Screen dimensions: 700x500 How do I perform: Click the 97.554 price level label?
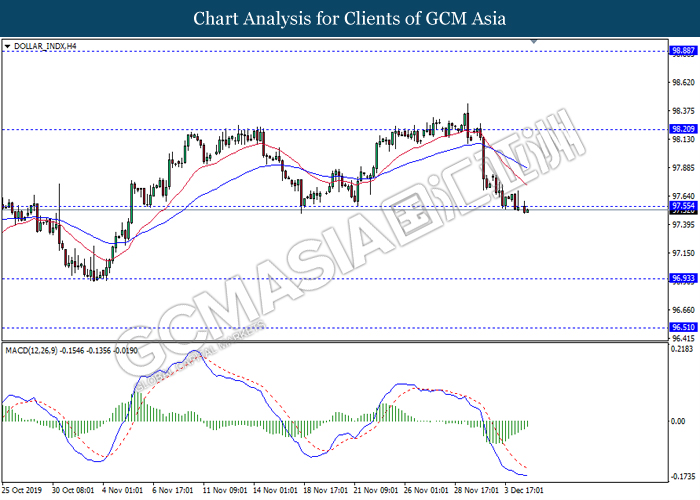coord(683,206)
